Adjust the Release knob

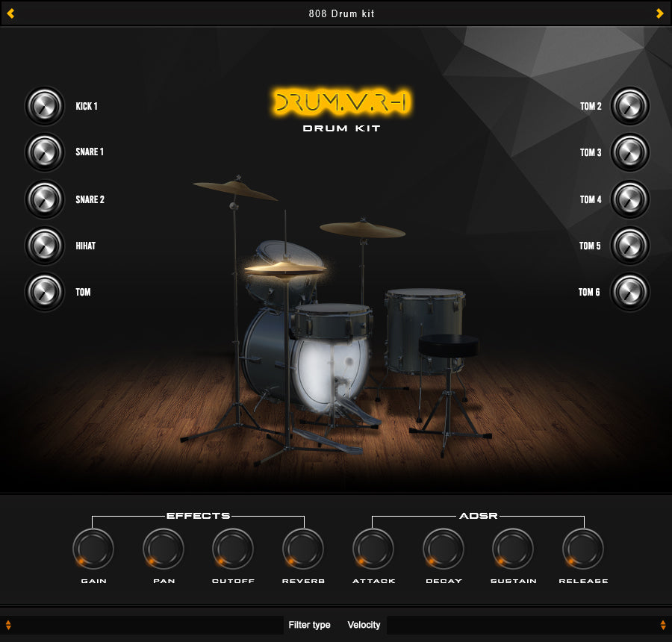point(583,549)
